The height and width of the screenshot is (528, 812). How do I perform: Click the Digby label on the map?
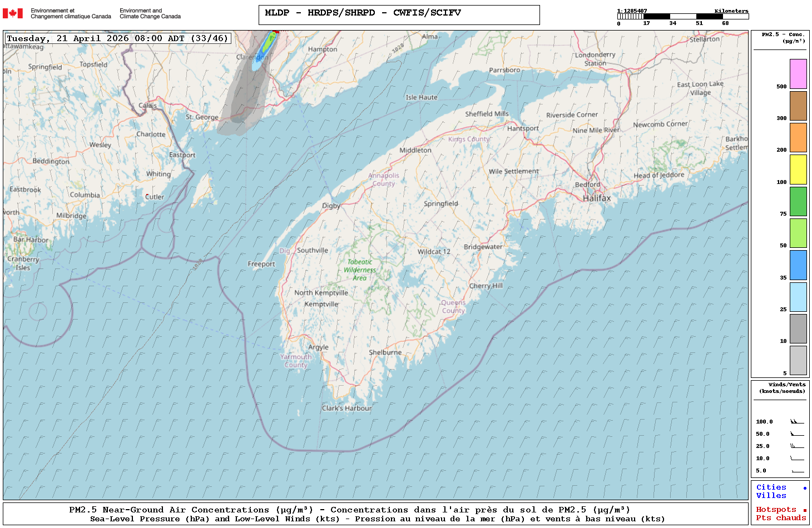click(x=331, y=206)
